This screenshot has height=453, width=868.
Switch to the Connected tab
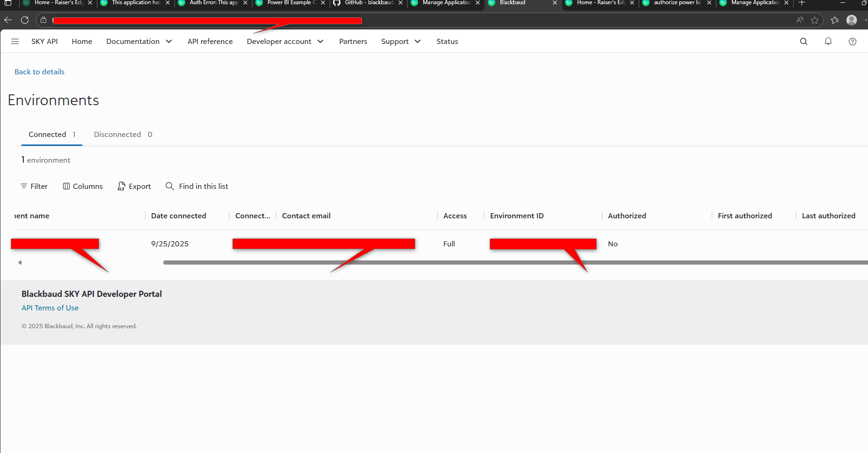point(52,135)
